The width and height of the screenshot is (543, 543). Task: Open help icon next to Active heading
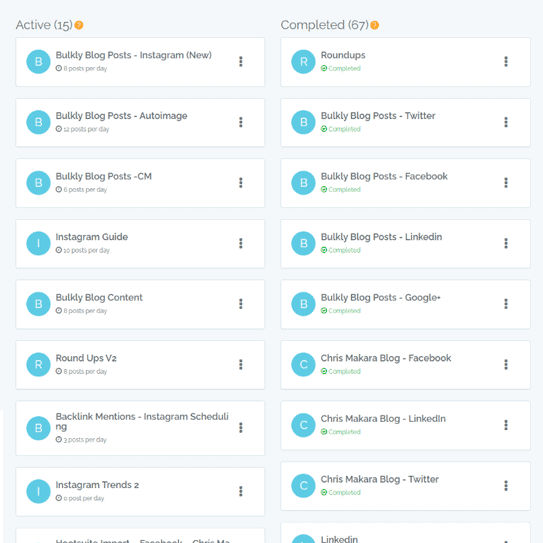(x=79, y=25)
